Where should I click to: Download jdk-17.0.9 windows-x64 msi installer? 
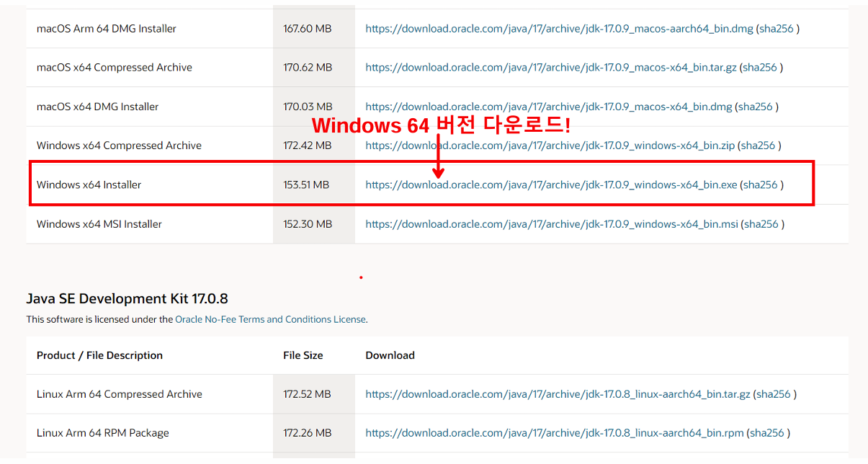pos(552,224)
